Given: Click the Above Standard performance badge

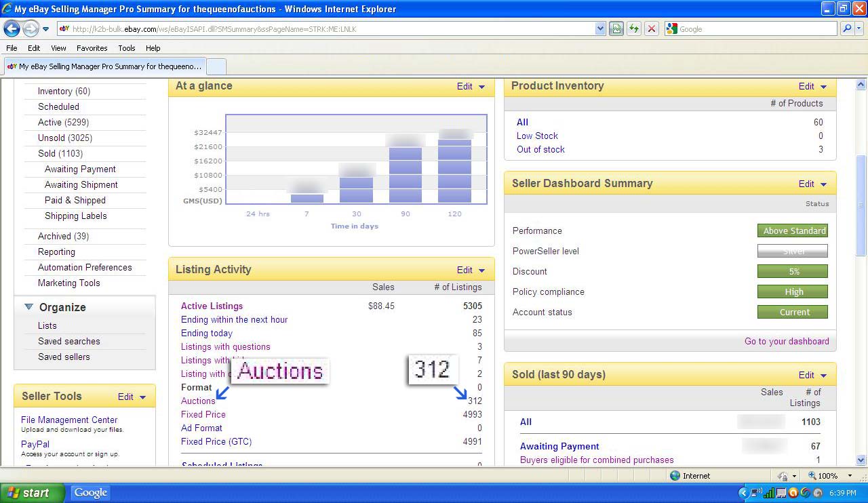Looking at the screenshot, I should (x=793, y=230).
